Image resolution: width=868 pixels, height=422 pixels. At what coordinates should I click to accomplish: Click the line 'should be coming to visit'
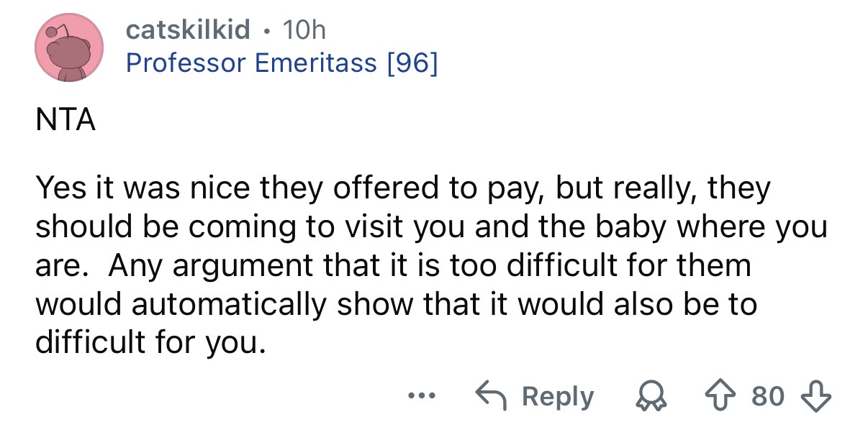tap(432, 227)
